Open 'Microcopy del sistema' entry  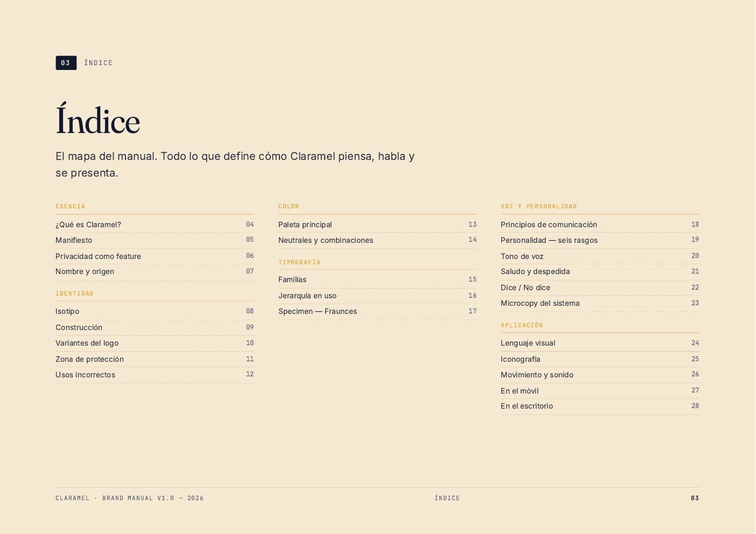pos(540,303)
